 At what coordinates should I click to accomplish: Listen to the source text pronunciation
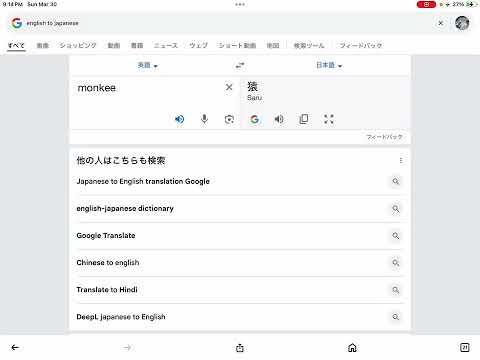pos(180,119)
